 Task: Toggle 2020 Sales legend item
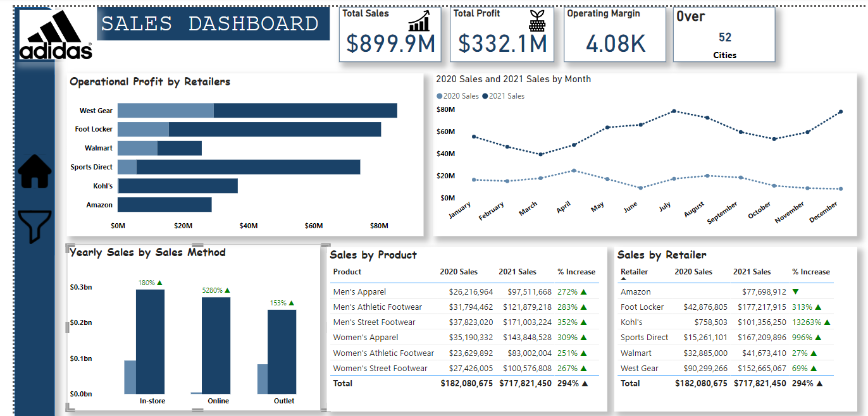click(x=458, y=96)
